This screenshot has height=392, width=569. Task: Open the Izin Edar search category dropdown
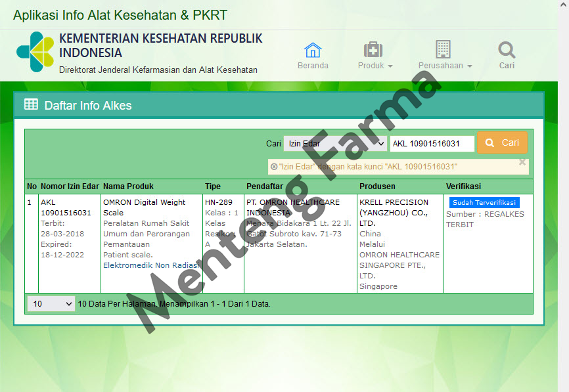click(x=335, y=143)
